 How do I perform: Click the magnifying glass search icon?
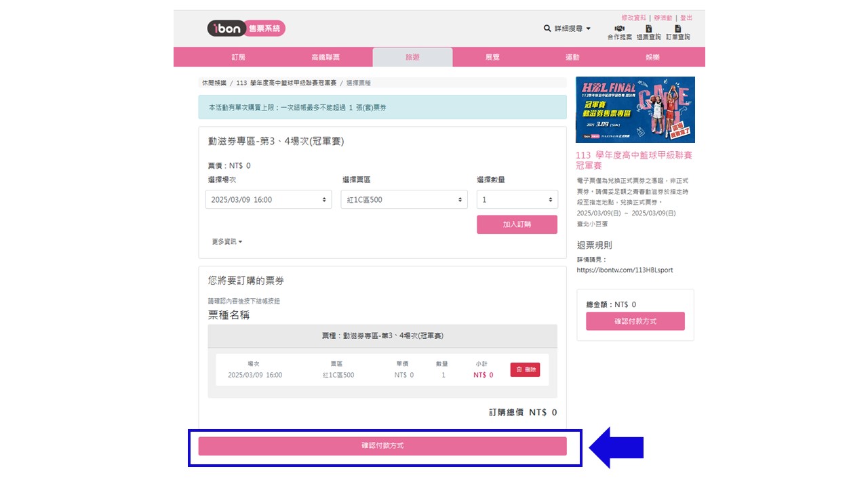tap(547, 28)
